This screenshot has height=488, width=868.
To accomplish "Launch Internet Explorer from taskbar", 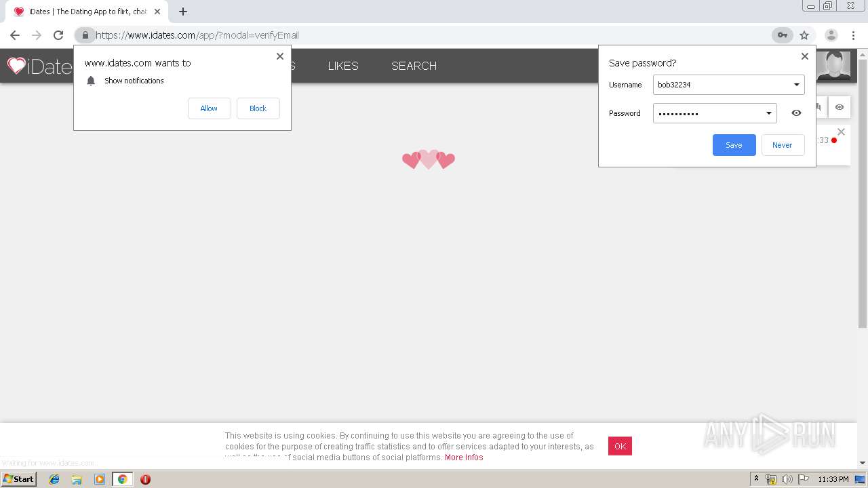I will tap(54, 479).
